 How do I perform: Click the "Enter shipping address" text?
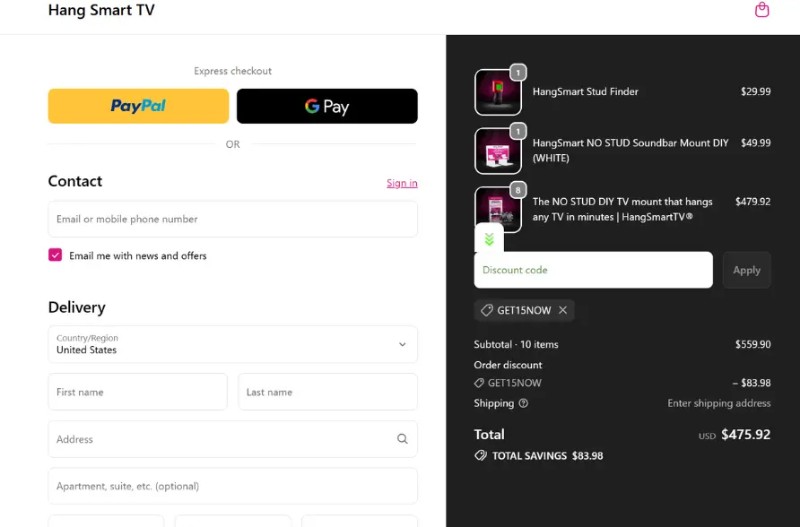[719, 403]
